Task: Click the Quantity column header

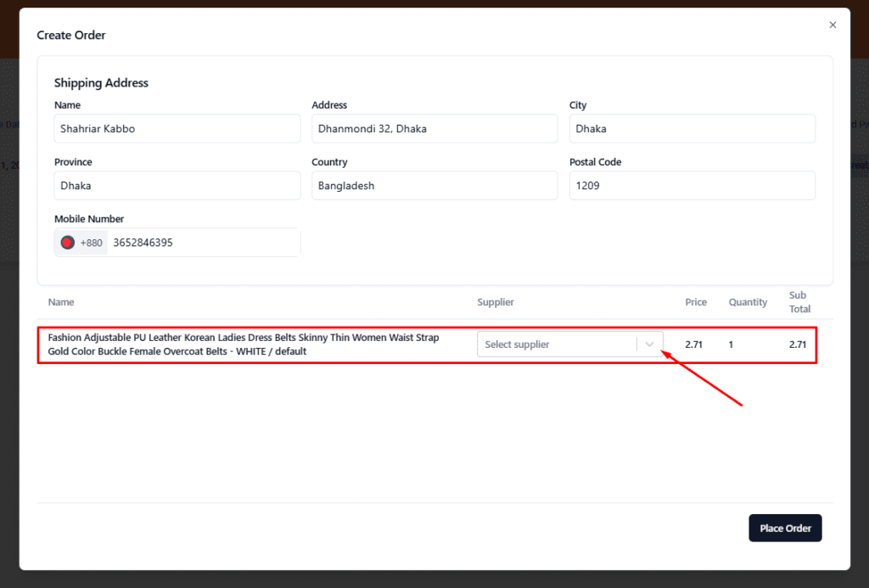Action: point(748,302)
